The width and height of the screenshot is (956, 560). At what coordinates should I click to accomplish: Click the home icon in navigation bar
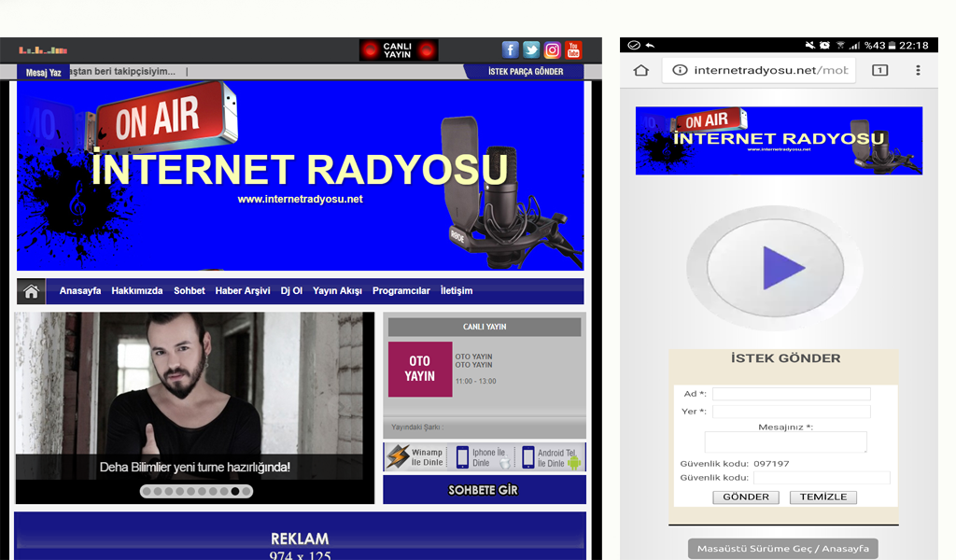point(31,291)
